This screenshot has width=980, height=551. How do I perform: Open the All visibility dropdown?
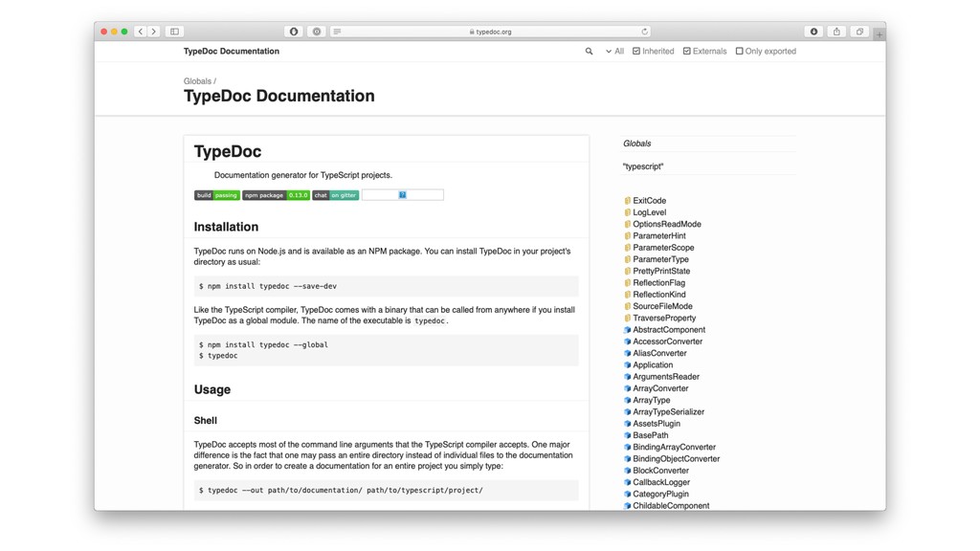[x=614, y=52]
